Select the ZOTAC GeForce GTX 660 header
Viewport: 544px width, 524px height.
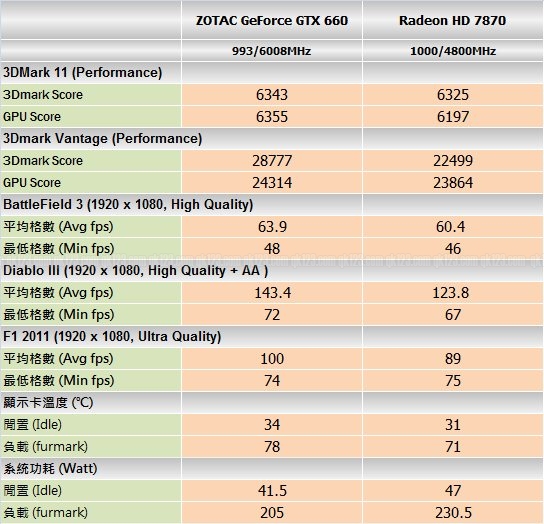272,20
